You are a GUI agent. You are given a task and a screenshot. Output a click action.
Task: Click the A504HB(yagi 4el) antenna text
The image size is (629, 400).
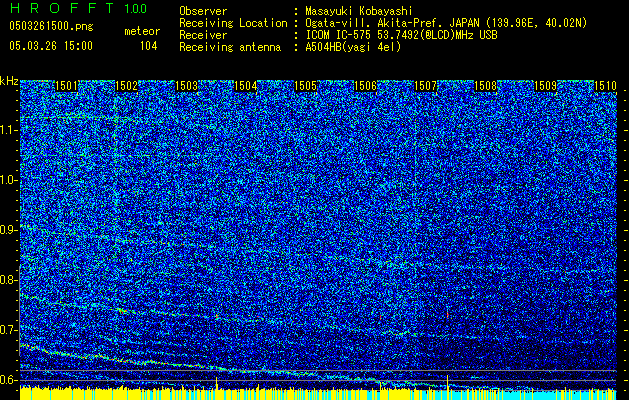[353, 47]
